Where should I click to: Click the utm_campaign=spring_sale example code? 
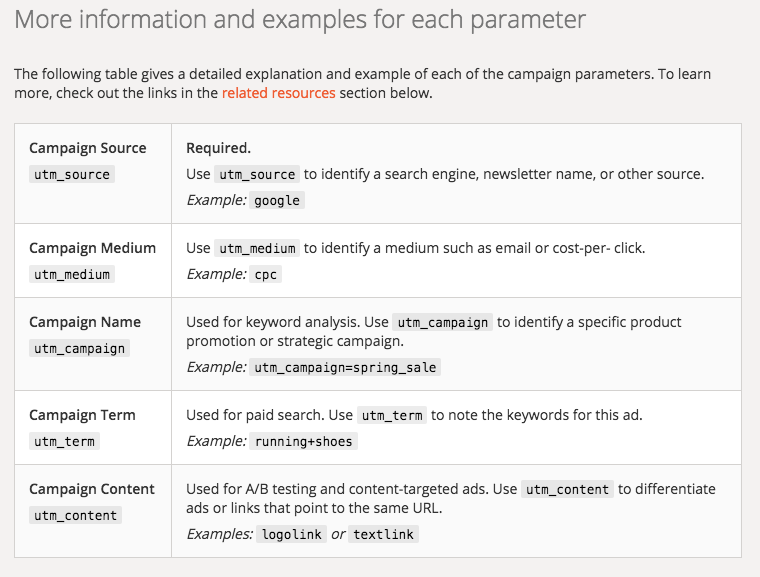point(345,367)
